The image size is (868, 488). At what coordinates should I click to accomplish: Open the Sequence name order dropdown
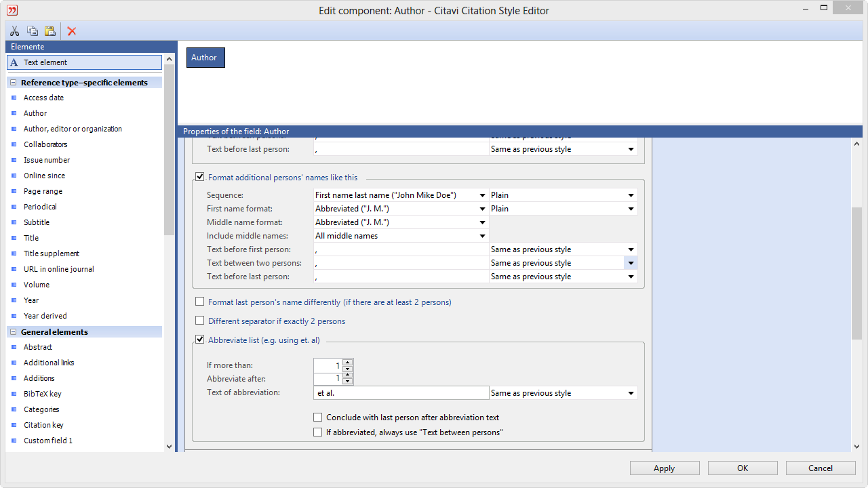tap(482, 195)
